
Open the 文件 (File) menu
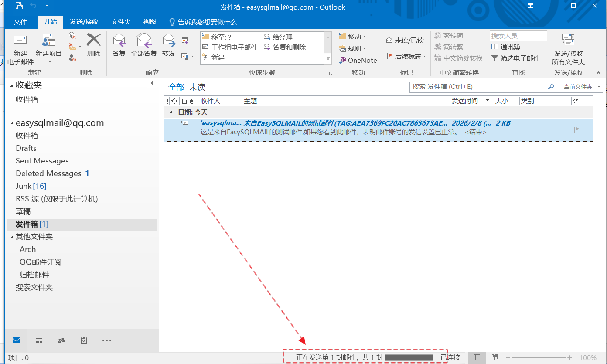click(x=20, y=22)
